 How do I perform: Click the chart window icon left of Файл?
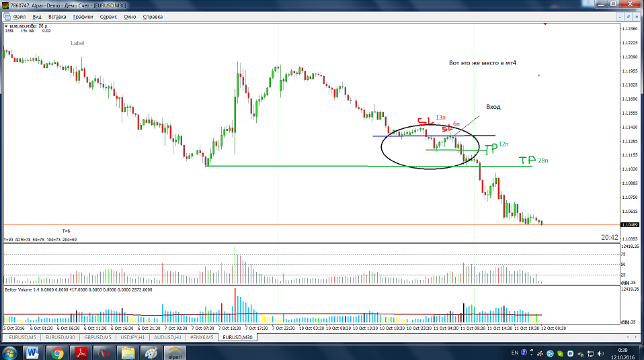click(6, 16)
